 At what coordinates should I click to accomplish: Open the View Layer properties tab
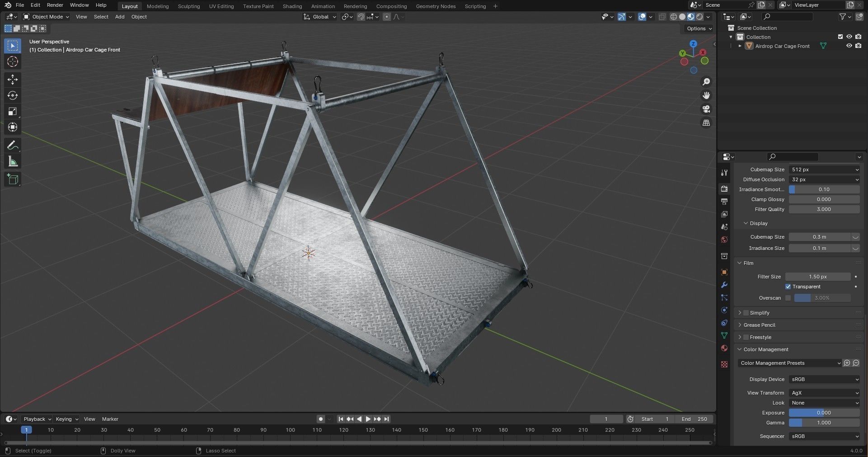[724, 214]
